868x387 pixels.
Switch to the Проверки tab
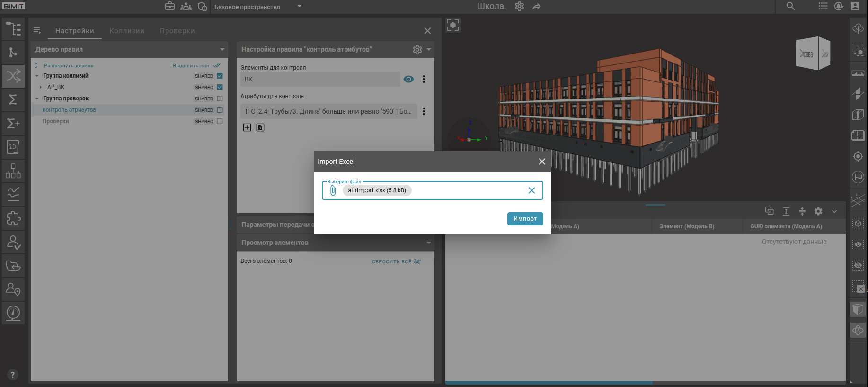pos(177,31)
